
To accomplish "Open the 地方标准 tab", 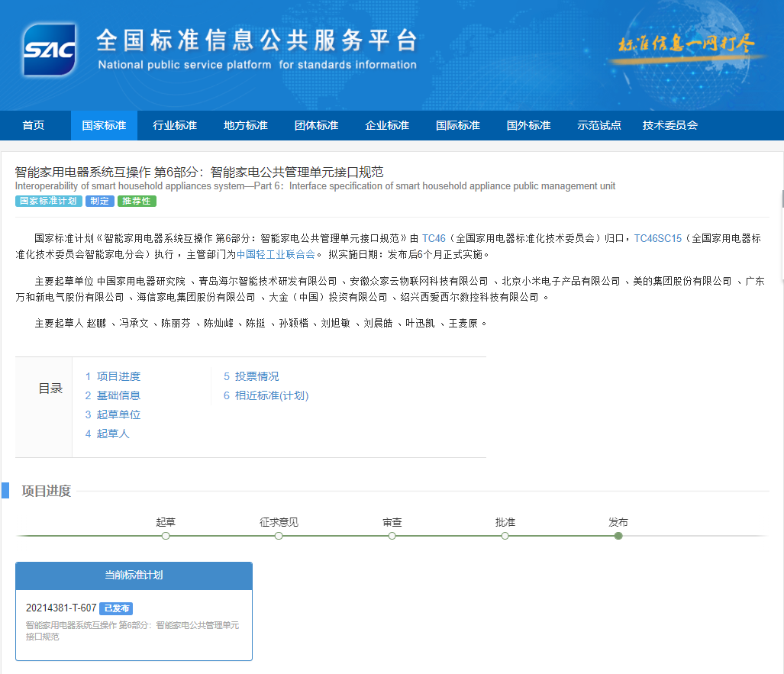I will (x=246, y=125).
